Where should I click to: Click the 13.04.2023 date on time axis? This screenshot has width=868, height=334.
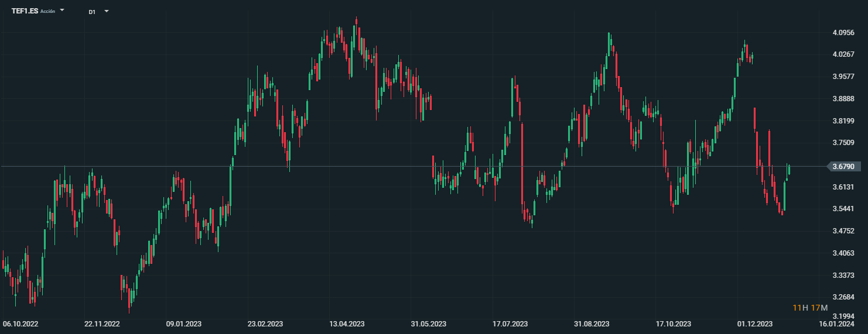pyautogui.click(x=347, y=323)
